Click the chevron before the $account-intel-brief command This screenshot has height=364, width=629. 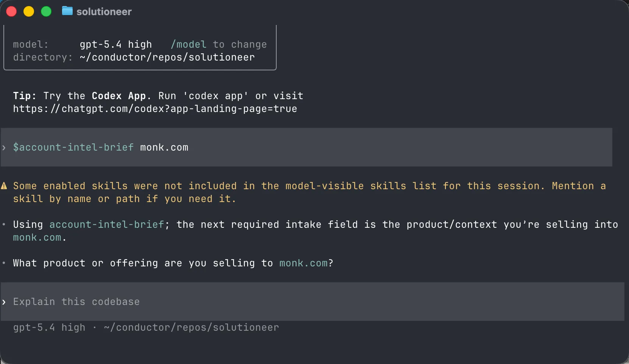point(4,148)
